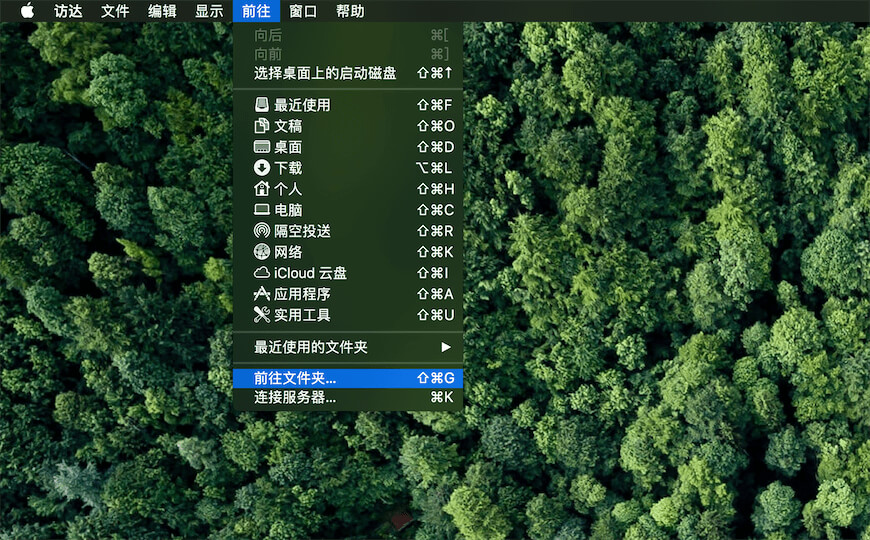Select 连接服务器... menu entry
Viewport: 870px width, 540px height.
tap(348, 397)
